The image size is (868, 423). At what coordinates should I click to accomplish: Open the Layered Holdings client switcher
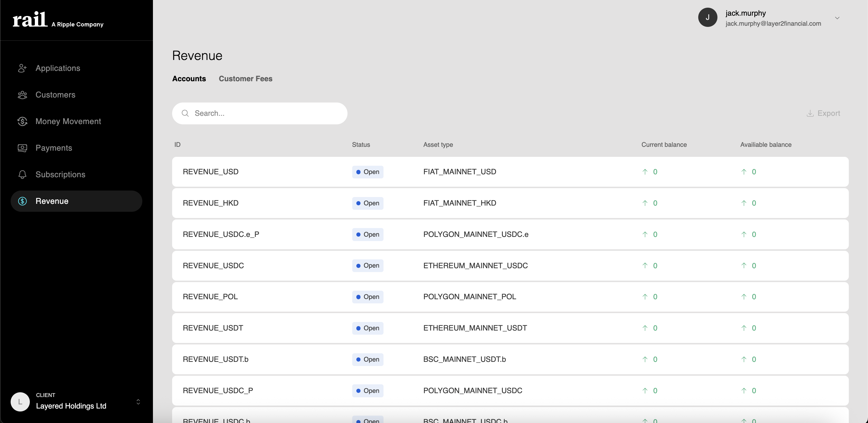(138, 402)
